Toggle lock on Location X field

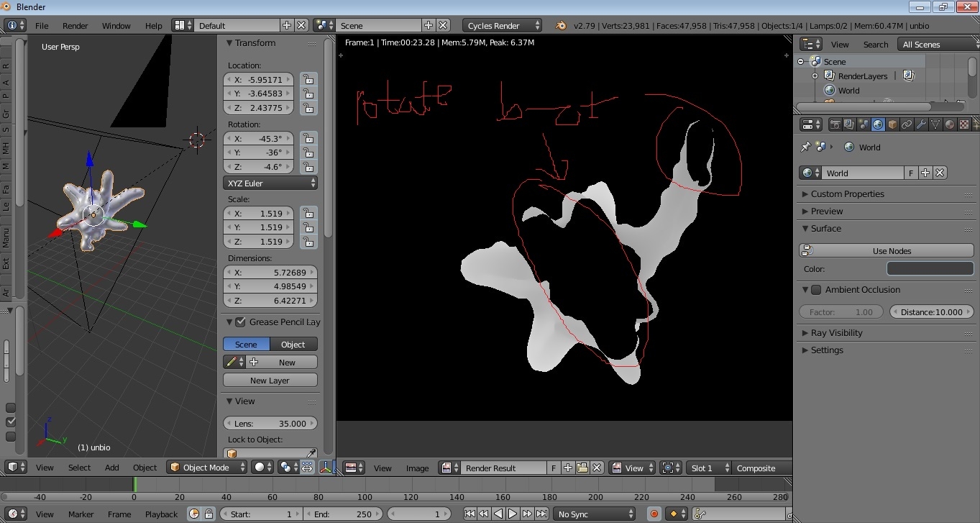pos(308,79)
